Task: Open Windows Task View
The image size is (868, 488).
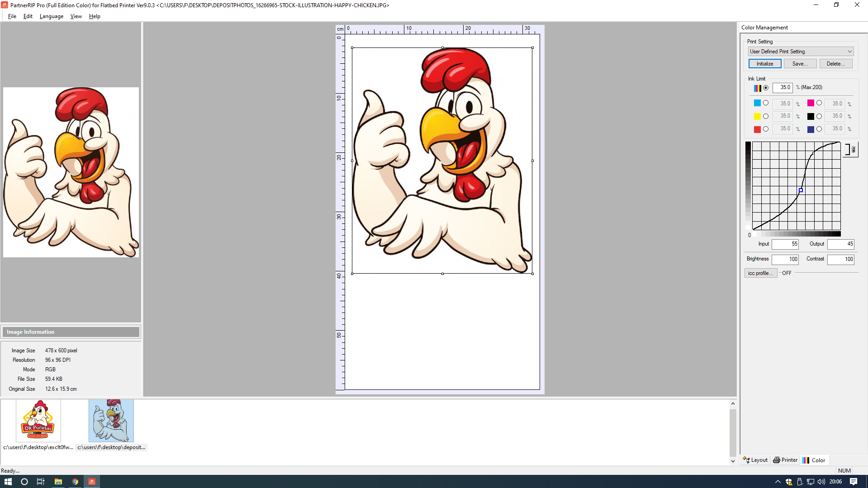Action: tap(41, 482)
